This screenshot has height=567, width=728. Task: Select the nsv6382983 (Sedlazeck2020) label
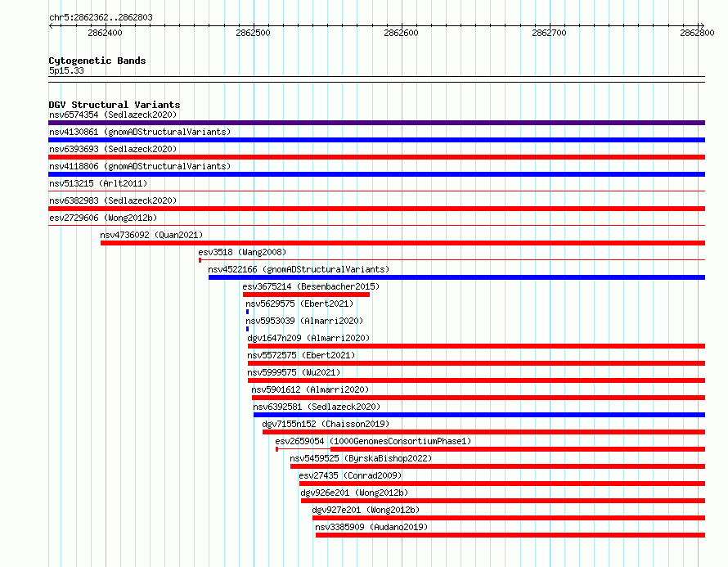(113, 200)
